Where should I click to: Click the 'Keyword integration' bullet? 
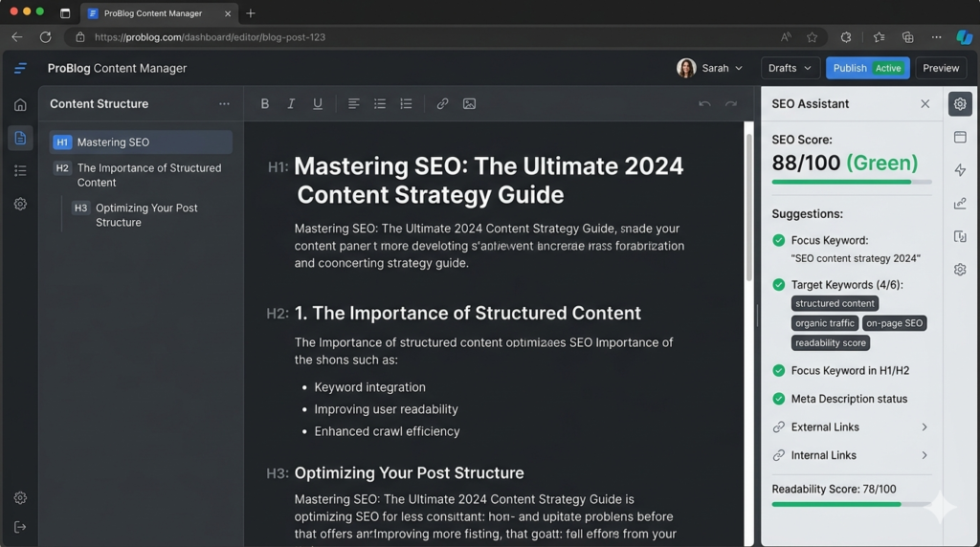(369, 387)
